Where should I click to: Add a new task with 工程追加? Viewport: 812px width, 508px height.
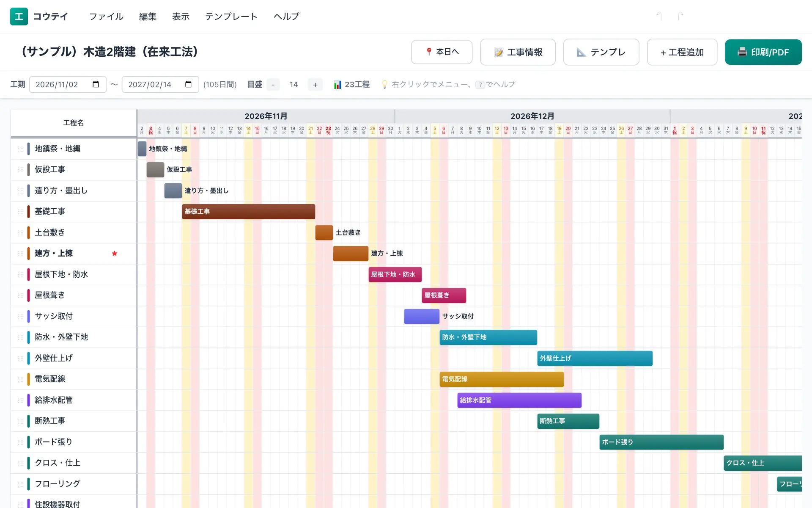pyautogui.click(x=682, y=52)
